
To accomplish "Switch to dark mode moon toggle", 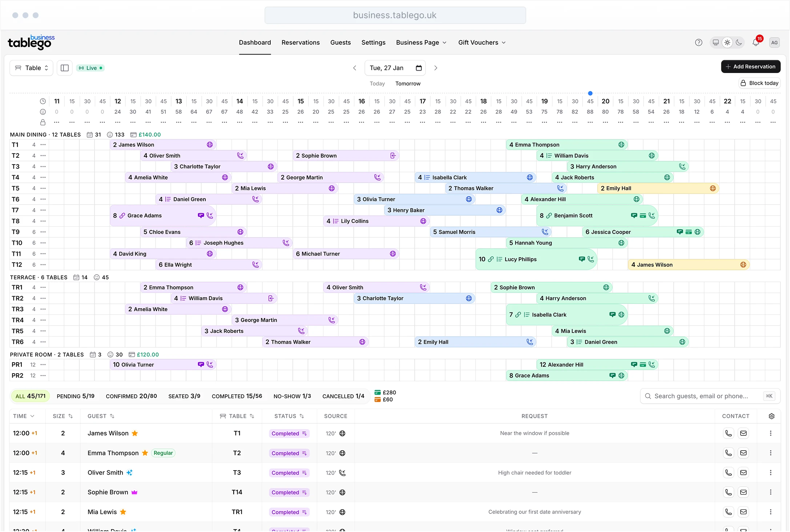I will (739, 43).
